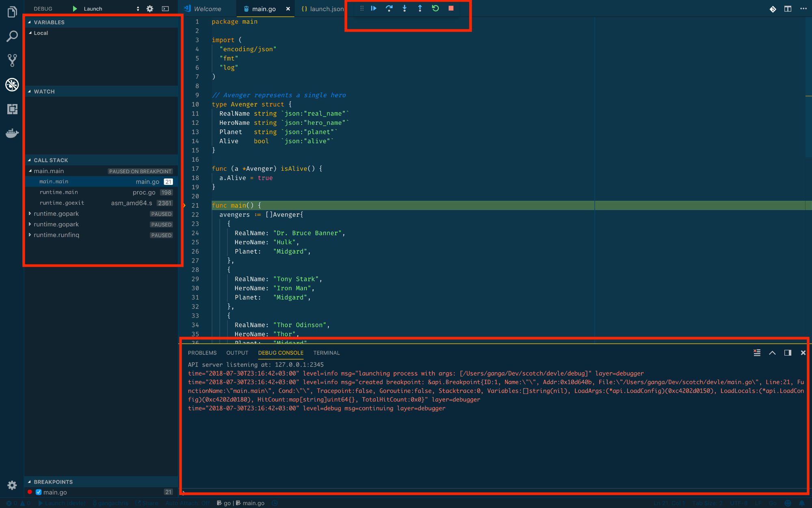
Task: Switch to the TERMINAL tab
Action: point(326,352)
